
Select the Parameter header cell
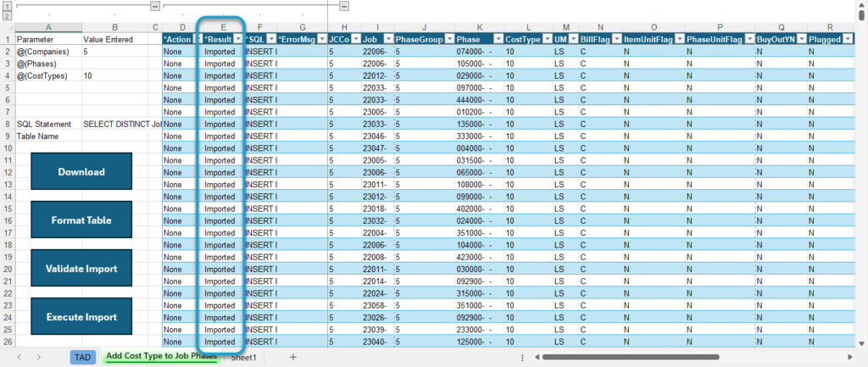(48, 39)
